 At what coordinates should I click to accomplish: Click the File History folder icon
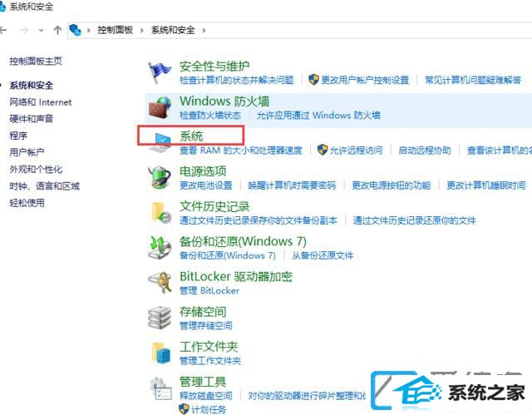(160, 212)
